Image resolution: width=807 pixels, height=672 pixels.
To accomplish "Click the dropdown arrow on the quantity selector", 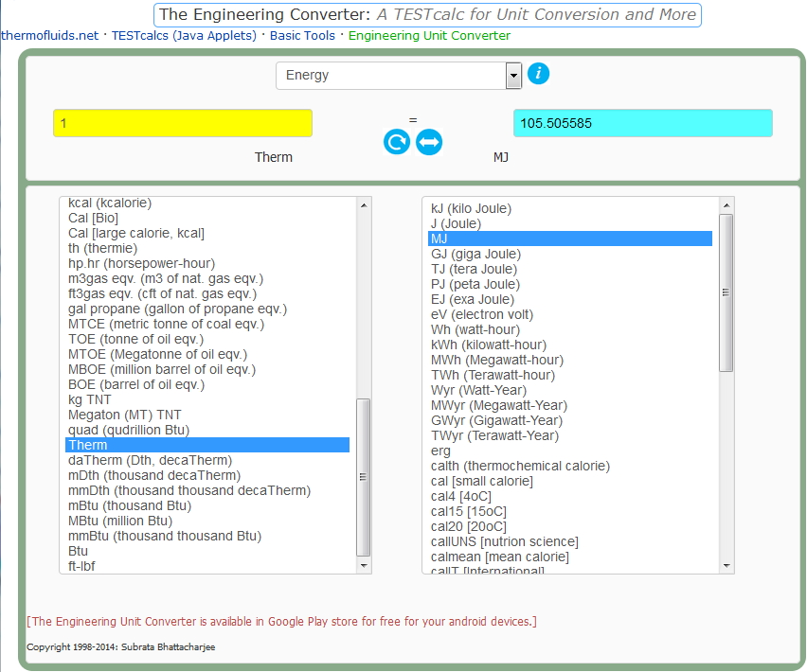I will pos(512,74).
